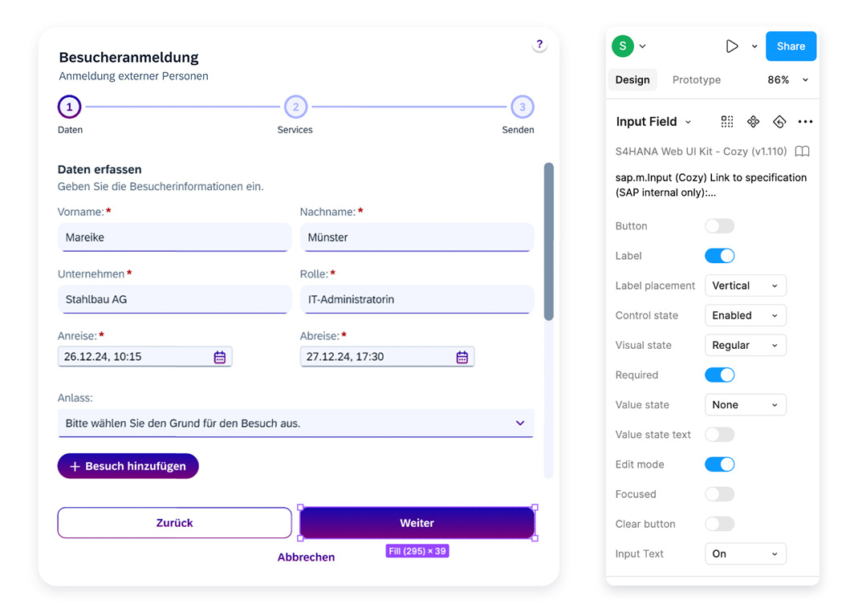
Task: Click the Besuch hinzufügen button
Action: click(128, 466)
